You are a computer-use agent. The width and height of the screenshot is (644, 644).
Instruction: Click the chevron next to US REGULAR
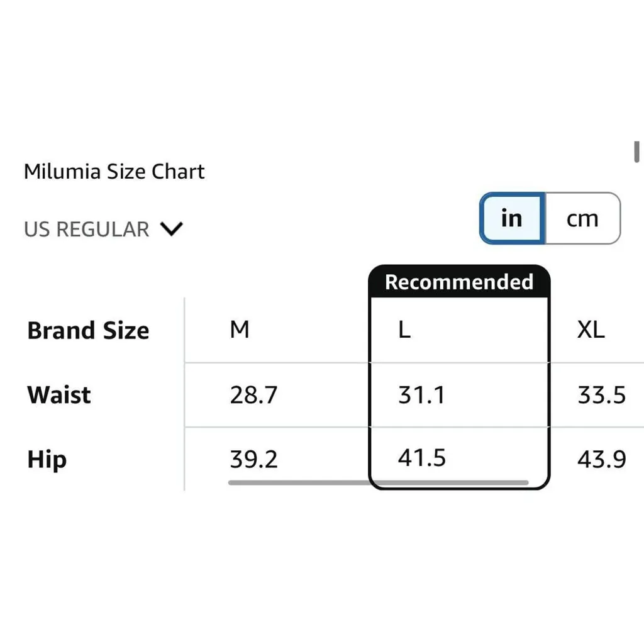point(171,229)
